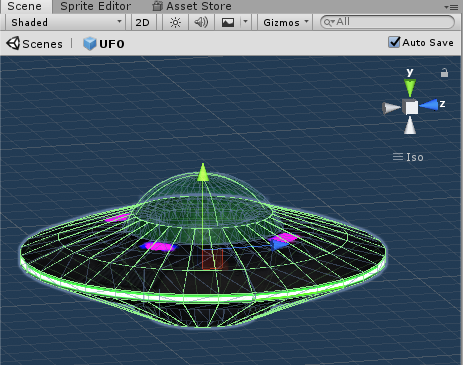Switch to the Scene tab
Viewport: 463px width, 365px height.
[25, 6]
